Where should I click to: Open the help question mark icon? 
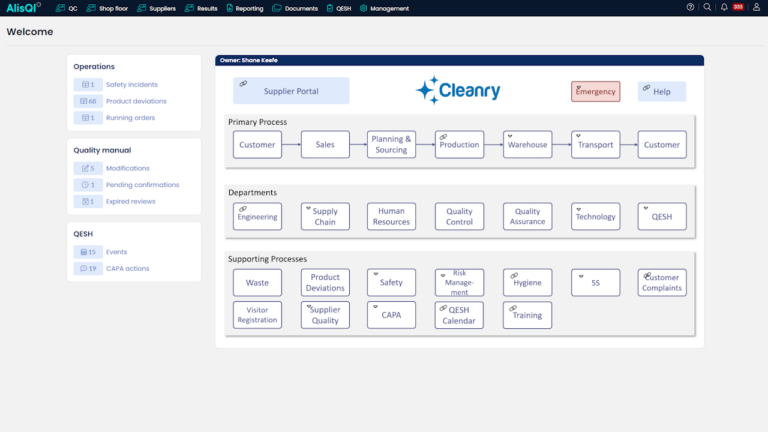pos(690,7)
